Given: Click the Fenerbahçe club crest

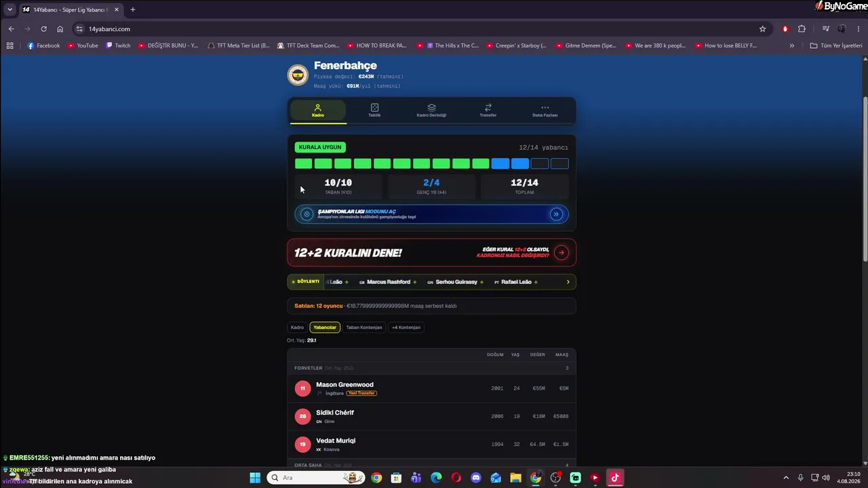Looking at the screenshot, I should [298, 75].
